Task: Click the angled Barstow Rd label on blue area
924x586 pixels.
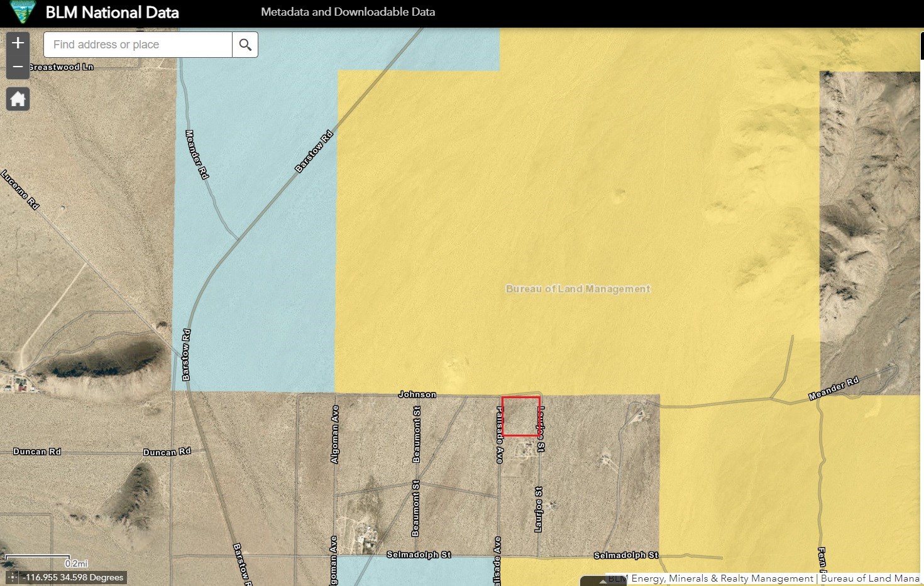Action: click(x=313, y=151)
